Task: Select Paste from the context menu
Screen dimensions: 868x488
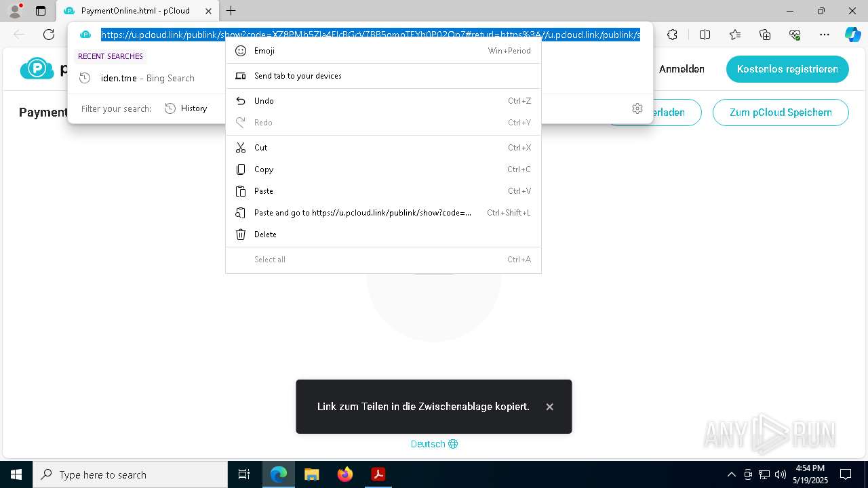Action: (x=383, y=191)
